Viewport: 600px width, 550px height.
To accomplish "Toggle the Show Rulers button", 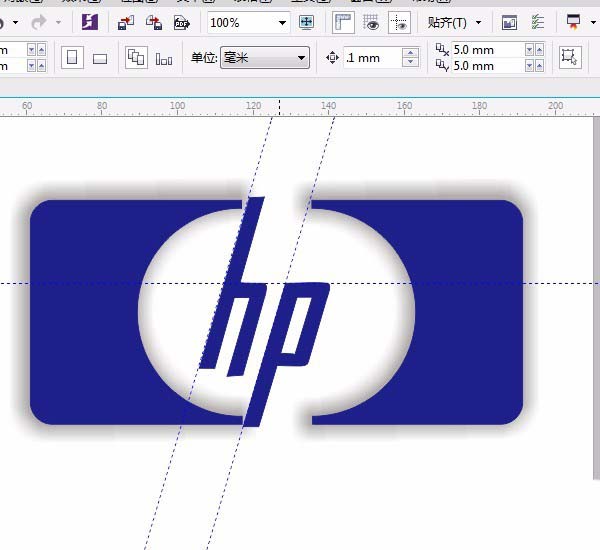I will tap(343, 23).
